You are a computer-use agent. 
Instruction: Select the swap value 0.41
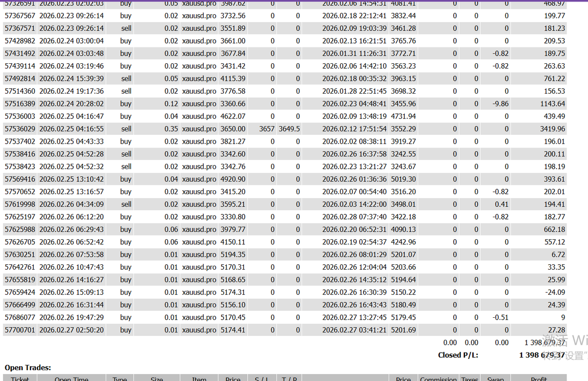point(501,204)
